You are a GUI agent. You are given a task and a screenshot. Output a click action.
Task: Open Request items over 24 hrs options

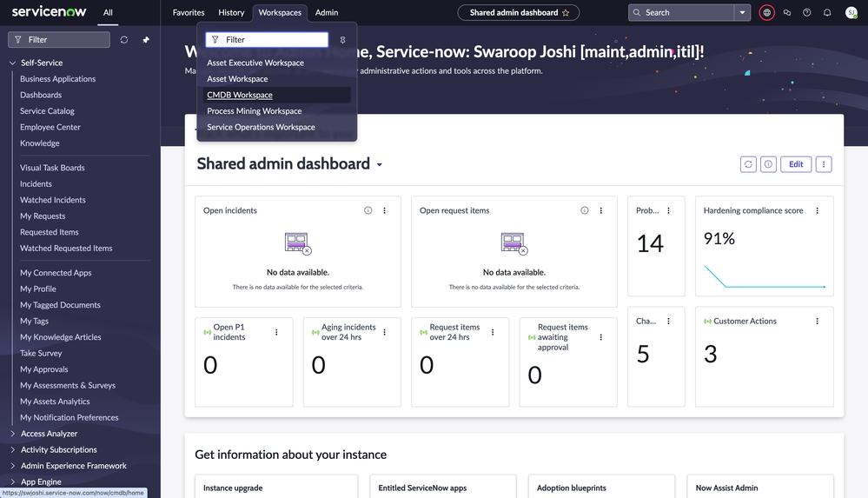pos(493,332)
